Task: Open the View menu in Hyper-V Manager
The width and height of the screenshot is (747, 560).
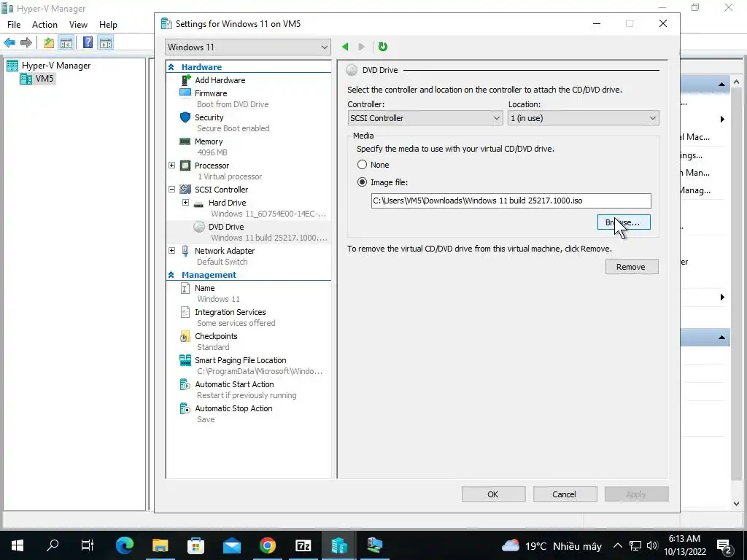Action: [78, 25]
